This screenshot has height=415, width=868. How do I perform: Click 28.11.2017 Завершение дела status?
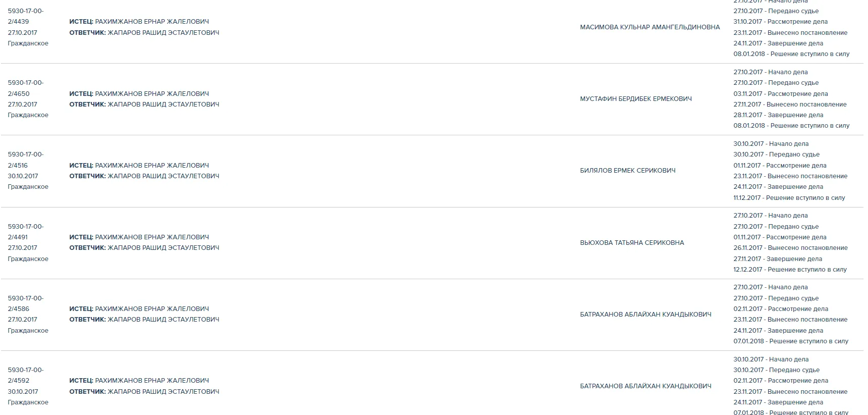click(x=778, y=115)
